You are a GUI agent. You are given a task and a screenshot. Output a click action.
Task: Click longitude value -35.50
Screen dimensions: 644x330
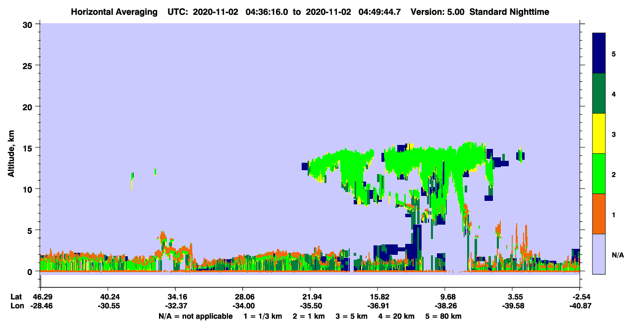coord(310,306)
